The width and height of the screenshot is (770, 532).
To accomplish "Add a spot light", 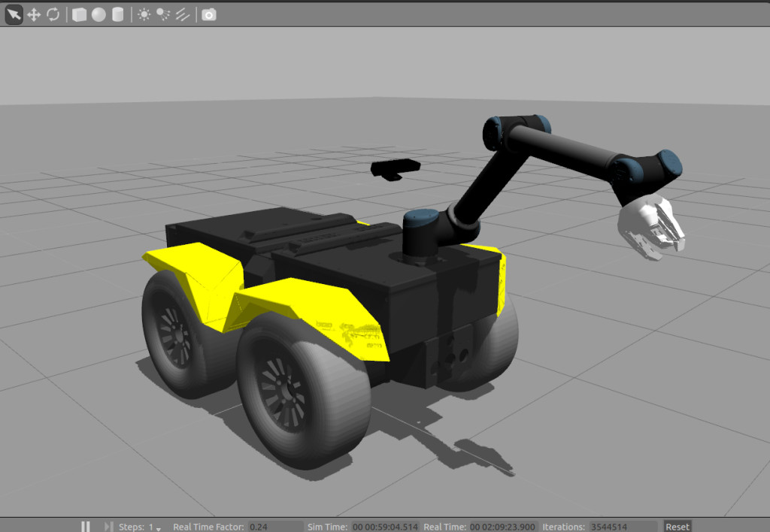I will point(162,14).
